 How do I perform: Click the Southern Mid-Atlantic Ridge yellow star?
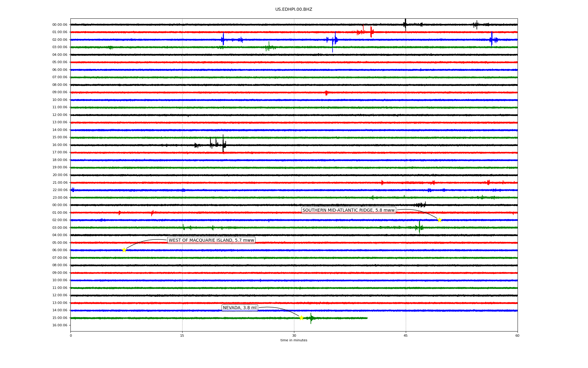[x=439, y=220]
